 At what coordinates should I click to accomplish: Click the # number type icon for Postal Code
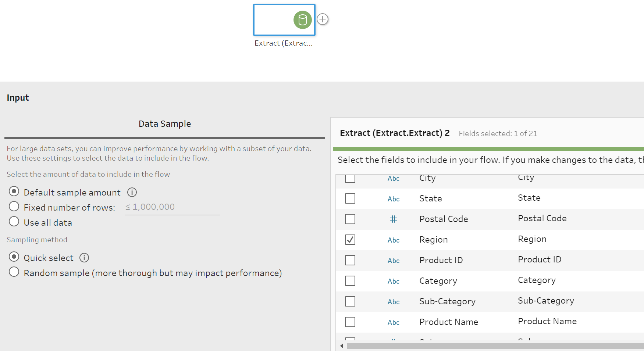(393, 219)
